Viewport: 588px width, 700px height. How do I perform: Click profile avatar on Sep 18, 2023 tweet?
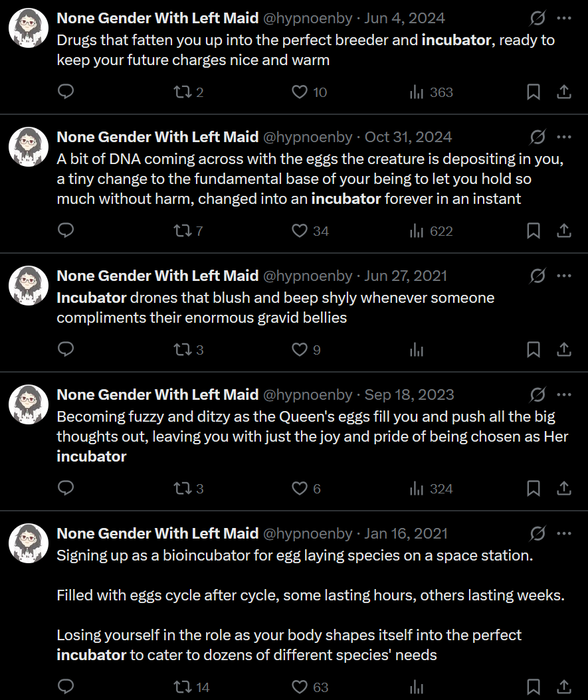pyautogui.click(x=29, y=404)
